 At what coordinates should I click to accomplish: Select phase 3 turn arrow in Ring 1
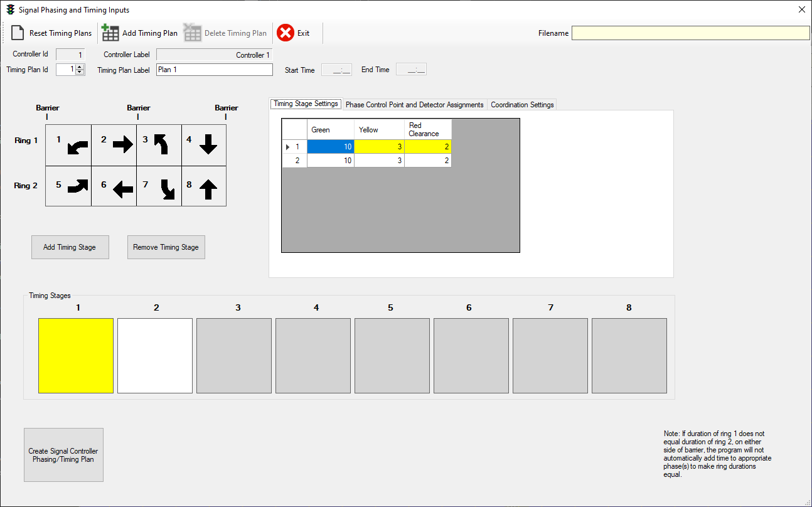pyautogui.click(x=162, y=144)
